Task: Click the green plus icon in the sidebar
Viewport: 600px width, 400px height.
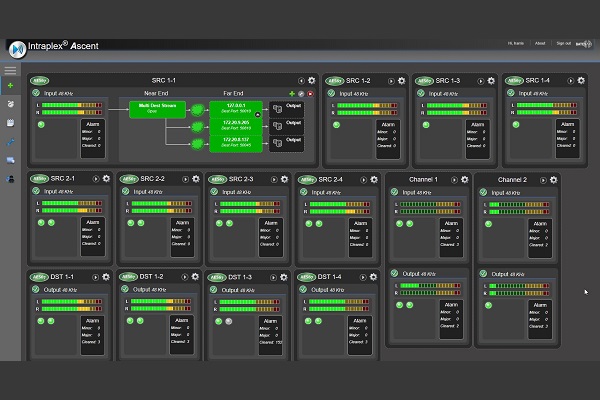Action: point(10,85)
